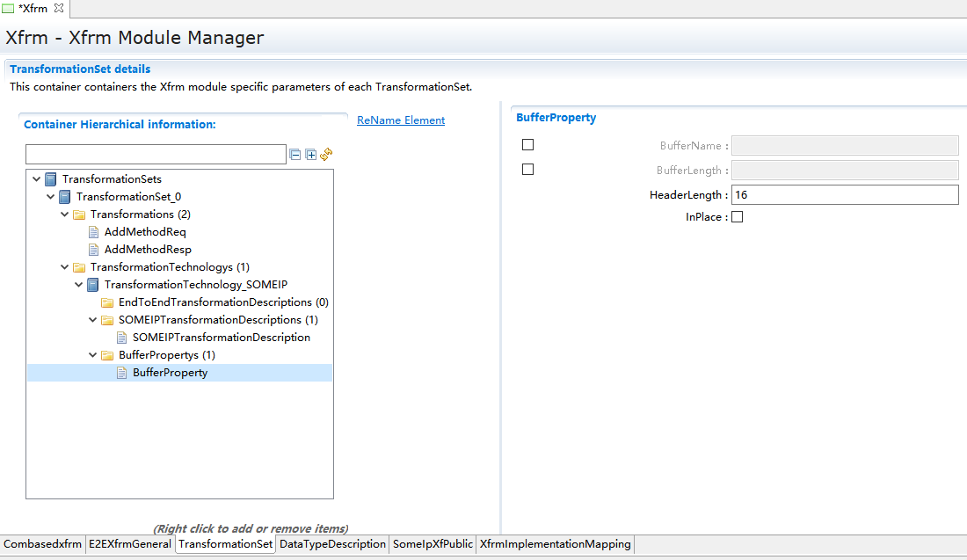
Task: Click the tree filter search box
Action: tap(156, 155)
